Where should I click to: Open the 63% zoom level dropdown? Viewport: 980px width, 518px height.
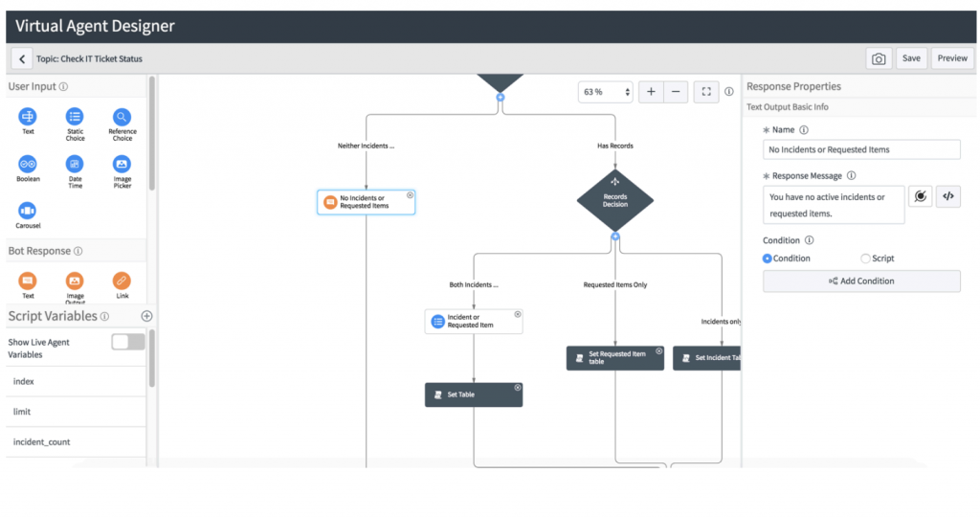click(605, 92)
